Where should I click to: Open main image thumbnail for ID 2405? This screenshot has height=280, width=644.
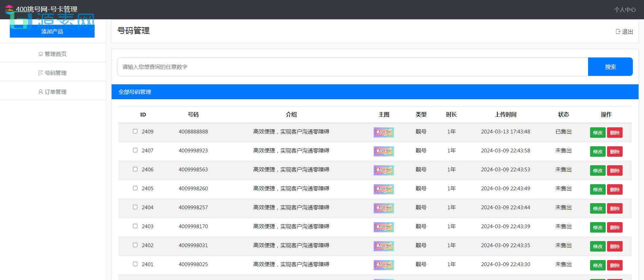coord(384,189)
